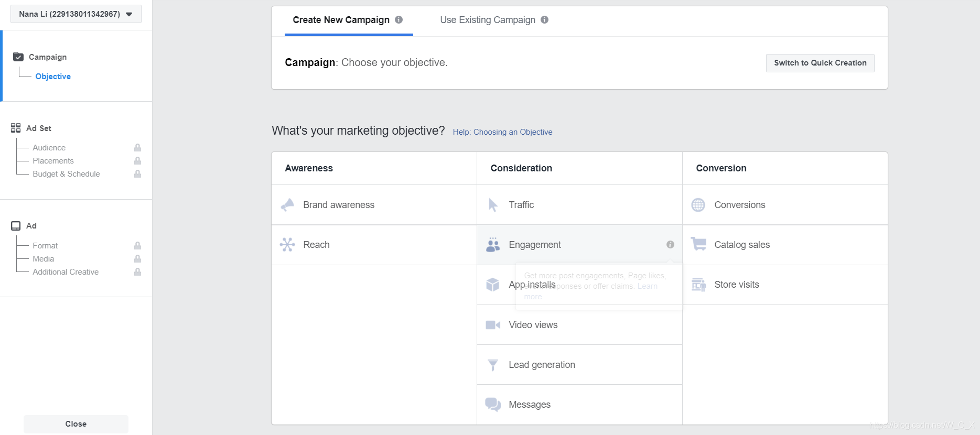Click the Close button in sidebar
The width and height of the screenshot is (980, 435).
(76, 424)
